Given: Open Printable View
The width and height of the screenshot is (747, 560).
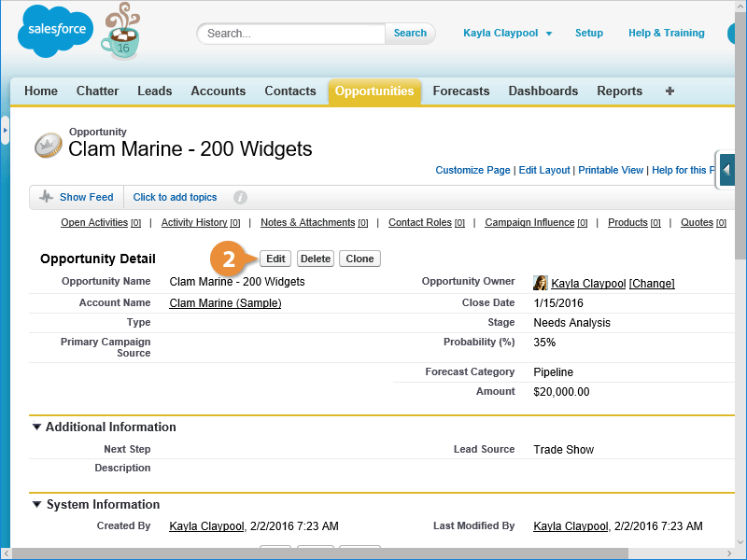Looking at the screenshot, I should point(611,170).
